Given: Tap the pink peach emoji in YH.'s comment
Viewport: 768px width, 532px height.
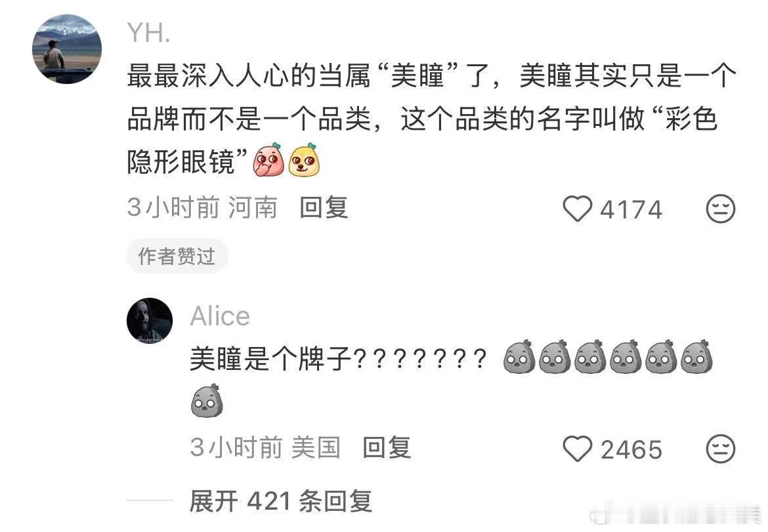Looking at the screenshot, I should 268,159.
